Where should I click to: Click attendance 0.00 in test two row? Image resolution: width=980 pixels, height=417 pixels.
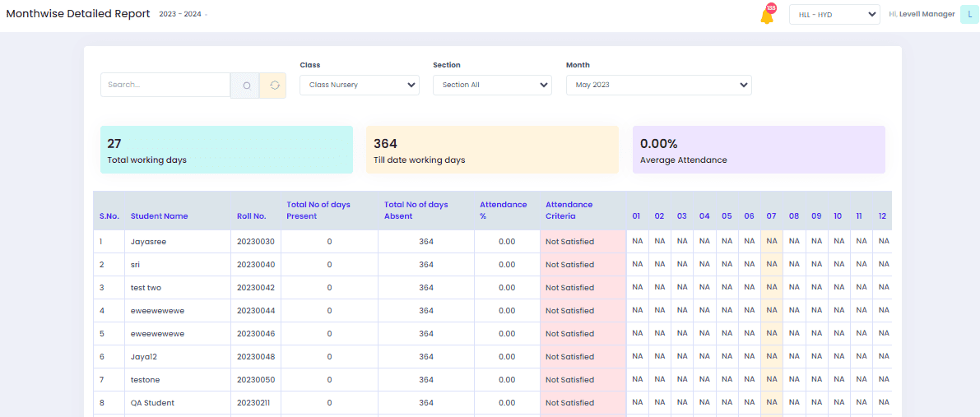tap(507, 288)
